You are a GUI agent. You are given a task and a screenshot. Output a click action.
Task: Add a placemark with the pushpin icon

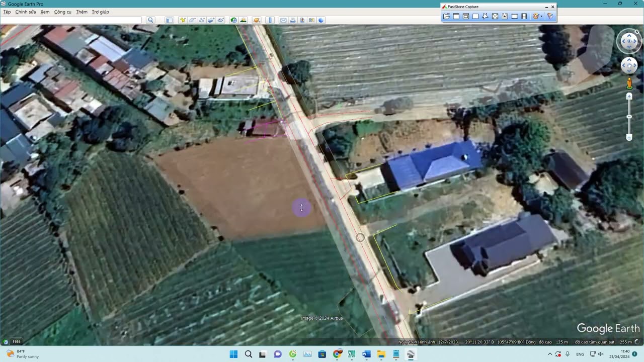click(183, 20)
